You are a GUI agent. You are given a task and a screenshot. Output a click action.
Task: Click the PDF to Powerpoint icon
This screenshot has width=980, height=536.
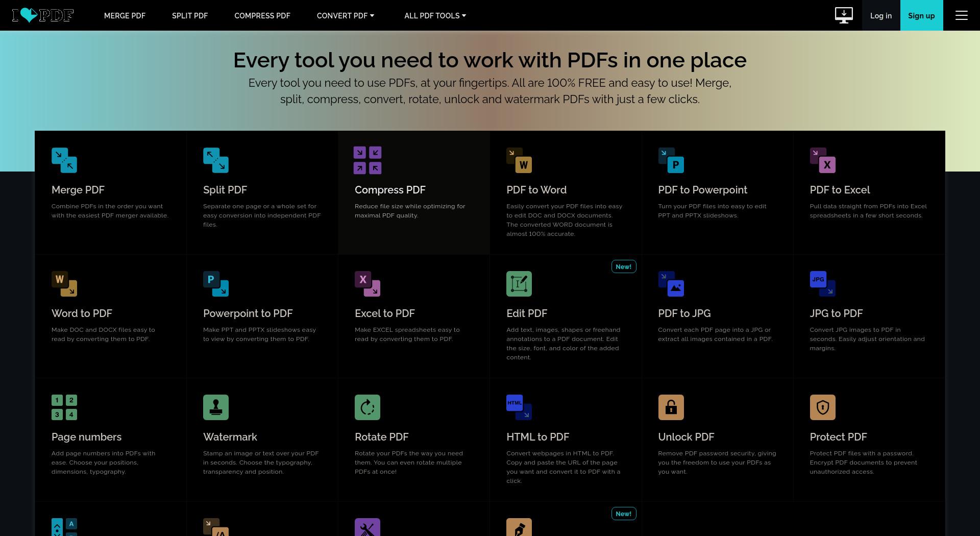pos(671,160)
